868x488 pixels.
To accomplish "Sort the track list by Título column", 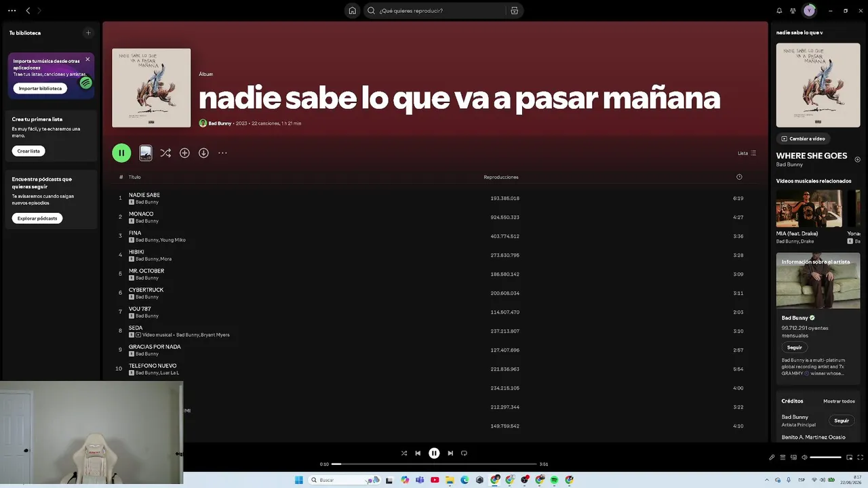I will [135, 177].
